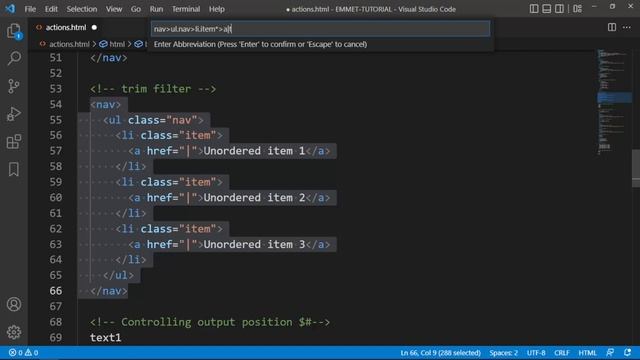Open the Explorer view in activity bar
The image size is (640, 360).
pyautogui.click(x=14, y=31)
